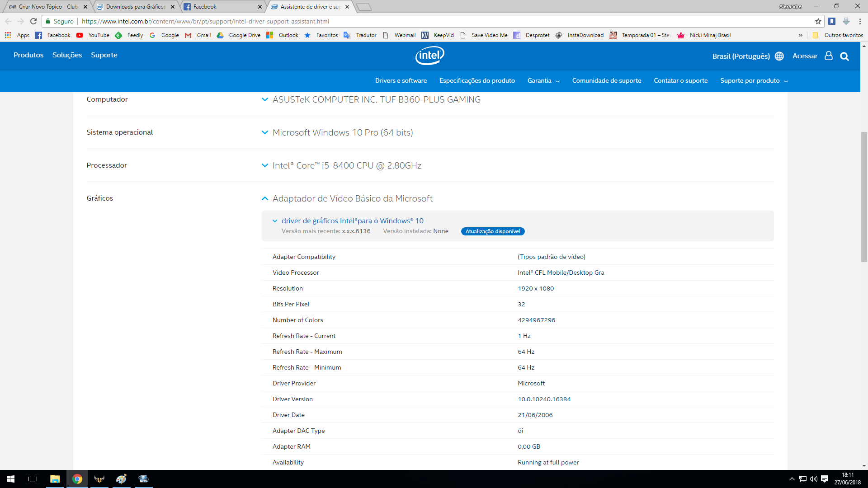Open driver de gráficos Intel link
868x488 pixels.
pyautogui.click(x=353, y=221)
